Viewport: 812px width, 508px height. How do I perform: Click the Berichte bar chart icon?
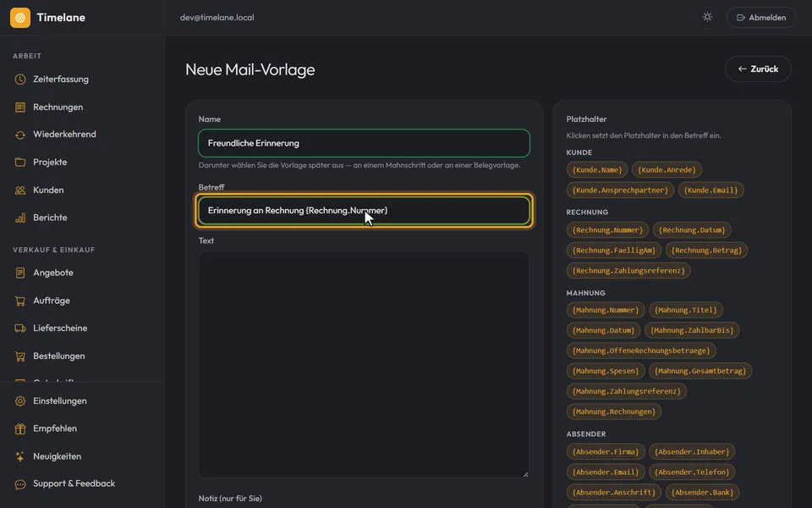[x=20, y=218]
